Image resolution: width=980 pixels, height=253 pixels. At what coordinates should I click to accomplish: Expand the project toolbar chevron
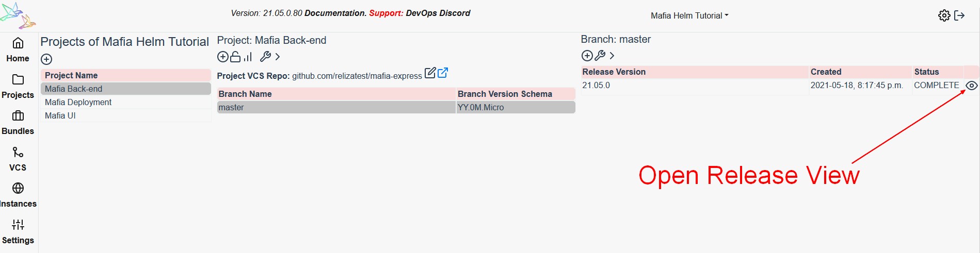278,57
